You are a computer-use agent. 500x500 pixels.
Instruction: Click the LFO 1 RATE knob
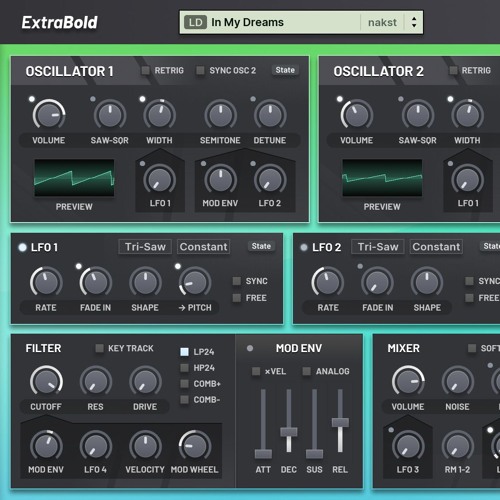pyautogui.click(x=46, y=282)
